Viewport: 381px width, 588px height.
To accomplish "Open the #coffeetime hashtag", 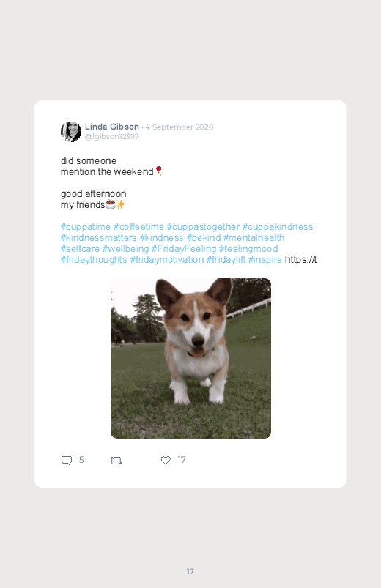I will (138, 227).
